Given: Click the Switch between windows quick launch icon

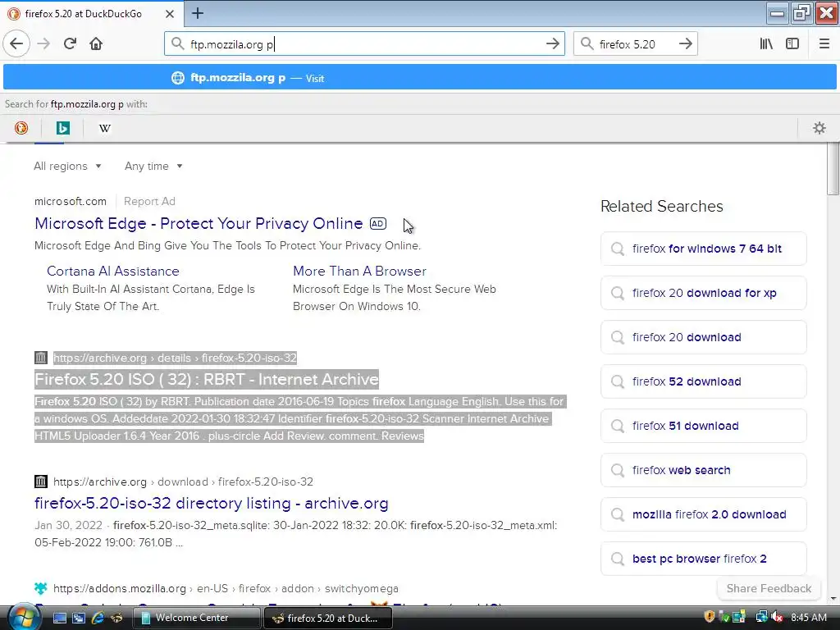Looking at the screenshot, I should [x=78, y=618].
